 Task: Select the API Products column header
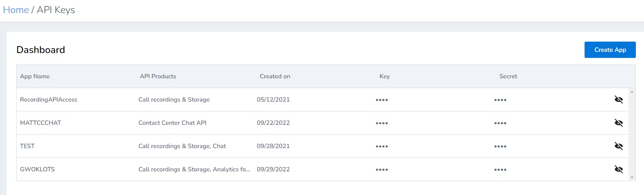[x=158, y=76]
